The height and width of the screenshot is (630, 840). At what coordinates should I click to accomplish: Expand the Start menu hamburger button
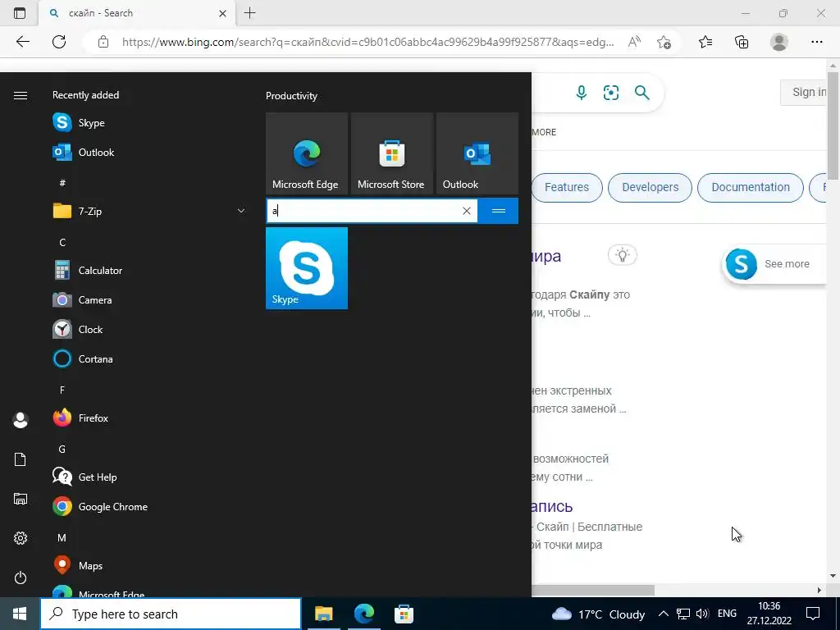pyautogui.click(x=21, y=95)
